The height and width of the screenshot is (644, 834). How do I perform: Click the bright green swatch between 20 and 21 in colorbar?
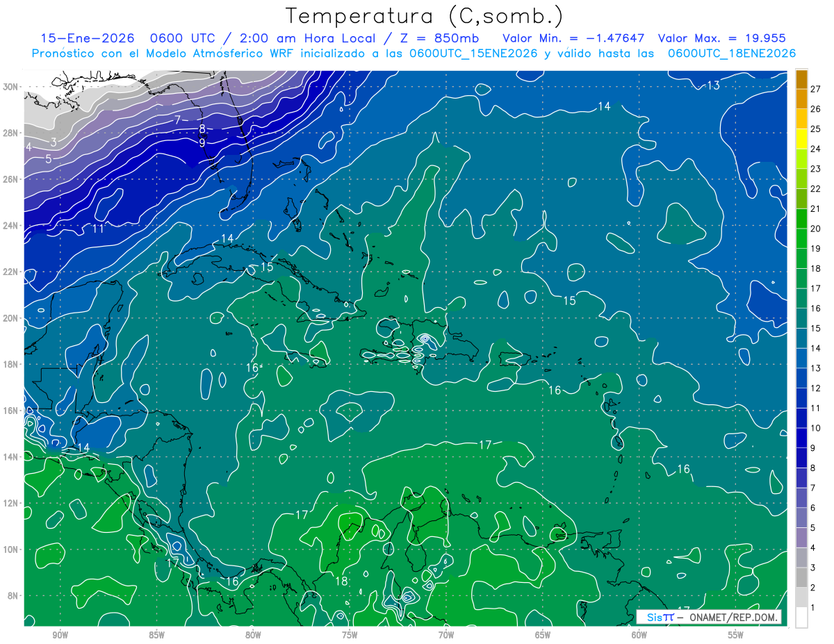pos(801,219)
